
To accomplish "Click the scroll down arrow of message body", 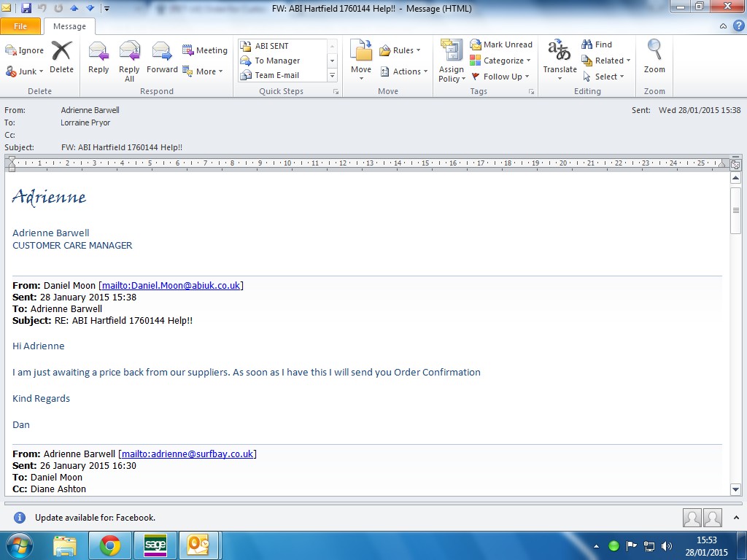I will pyautogui.click(x=735, y=489).
